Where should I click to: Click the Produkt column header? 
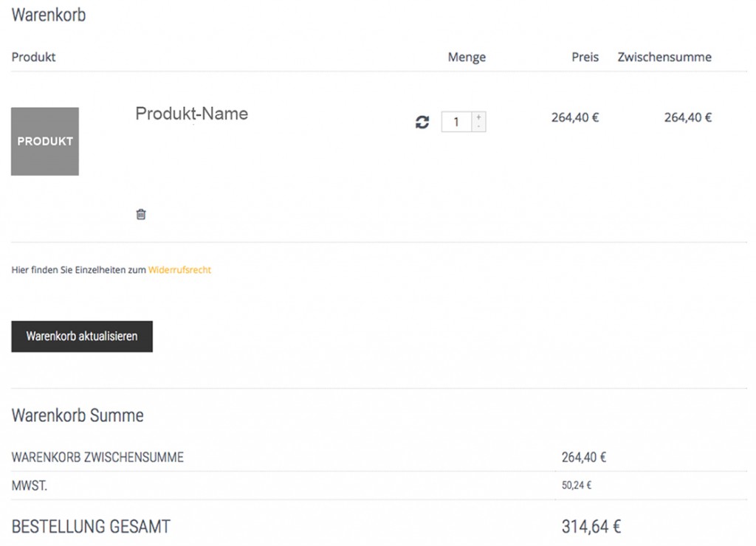[34, 57]
